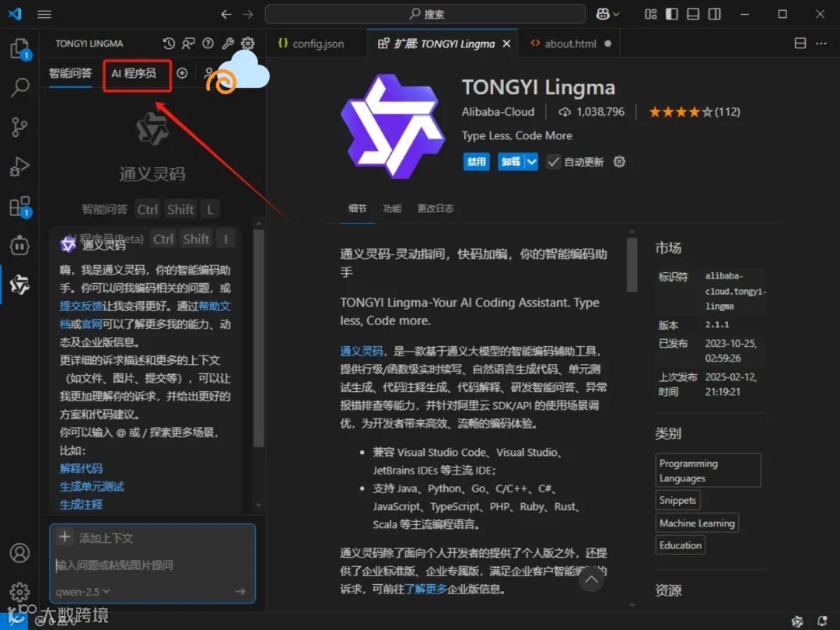Open extension settings gear next to 自动更新
The width and height of the screenshot is (840, 630).
(x=619, y=162)
